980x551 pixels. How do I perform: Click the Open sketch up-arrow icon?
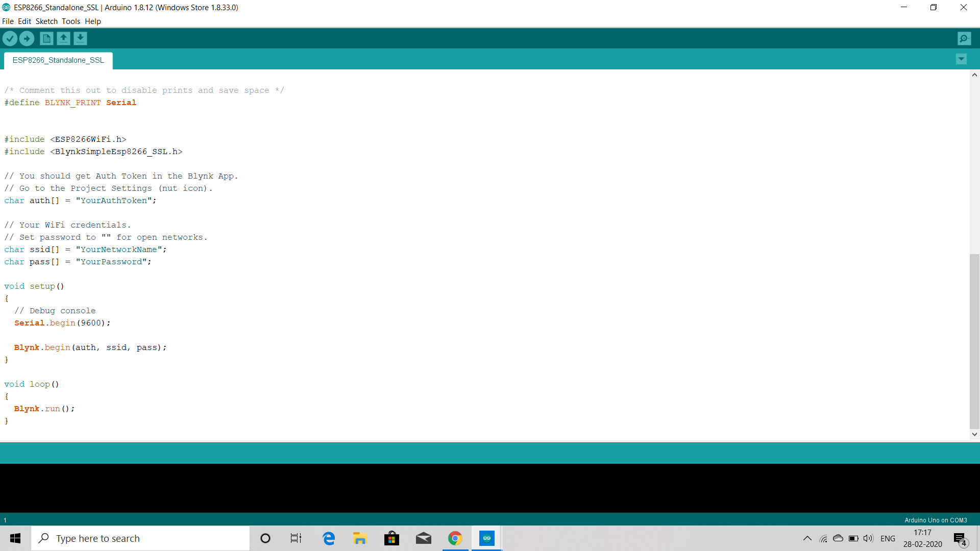[63, 38]
